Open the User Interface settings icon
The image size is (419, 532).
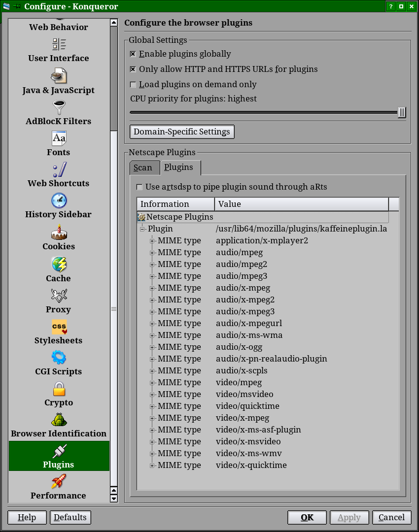pos(59,44)
